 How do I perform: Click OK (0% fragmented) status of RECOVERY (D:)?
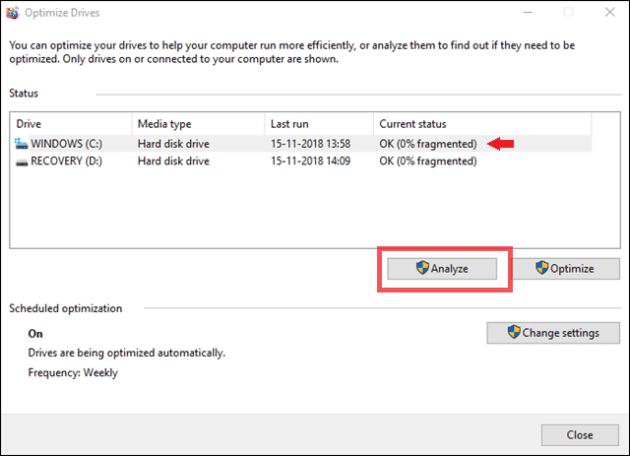[428, 161]
